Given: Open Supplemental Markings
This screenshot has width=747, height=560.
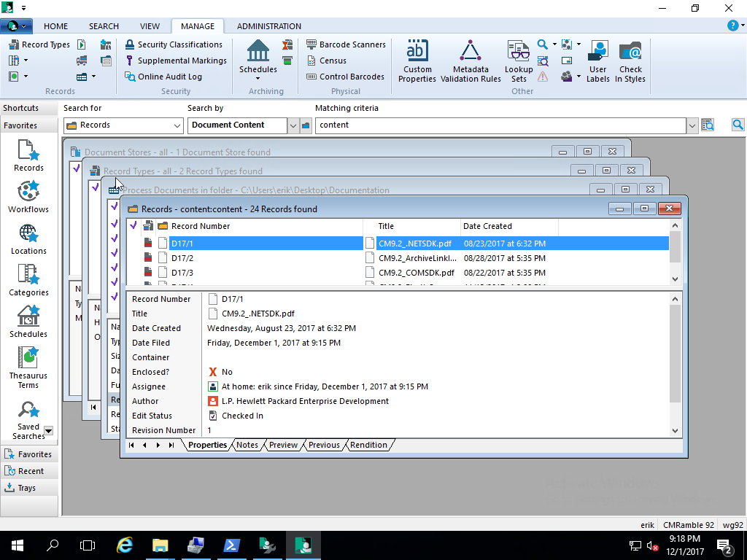Looking at the screenshot, I should click(x=177, y=61).
